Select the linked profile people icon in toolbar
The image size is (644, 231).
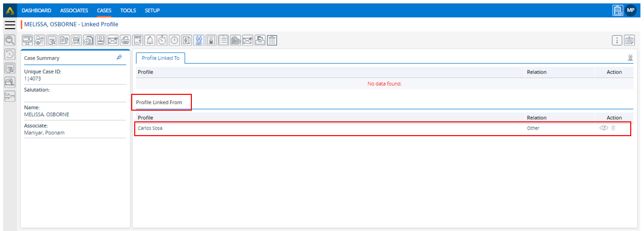pyautogui.click(x=199, y=40)
